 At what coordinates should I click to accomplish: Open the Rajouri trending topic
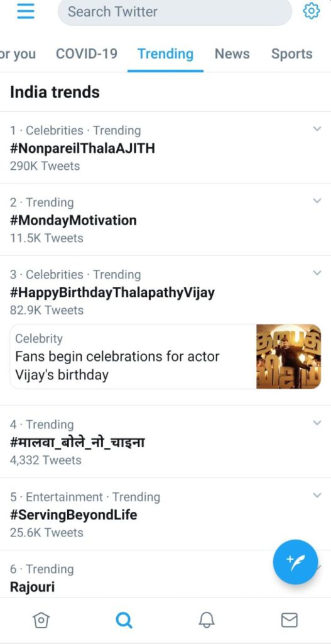point(33,587)
